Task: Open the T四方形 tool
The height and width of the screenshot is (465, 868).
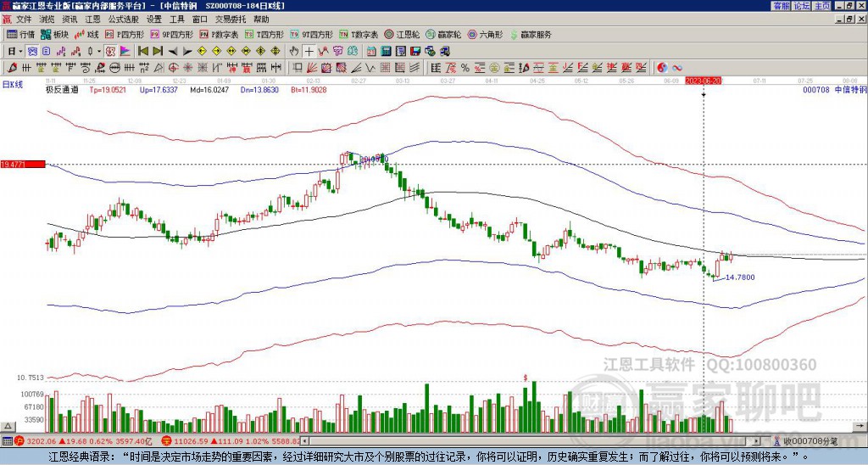Action: click(264, 34)
